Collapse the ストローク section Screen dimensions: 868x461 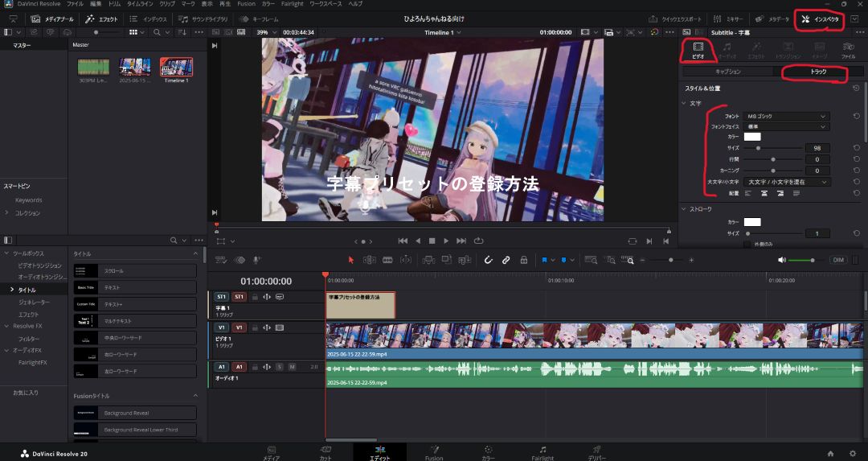(683, 209)
